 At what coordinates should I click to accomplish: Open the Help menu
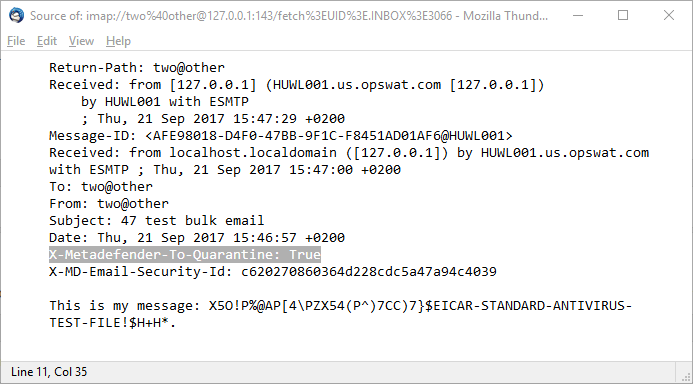[118, 41]
